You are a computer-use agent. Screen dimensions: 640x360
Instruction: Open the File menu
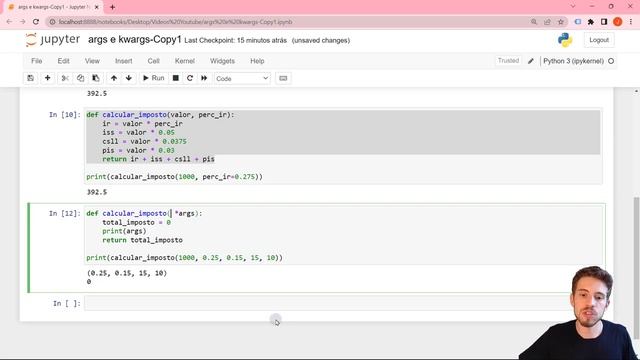[x=36, y=61]
